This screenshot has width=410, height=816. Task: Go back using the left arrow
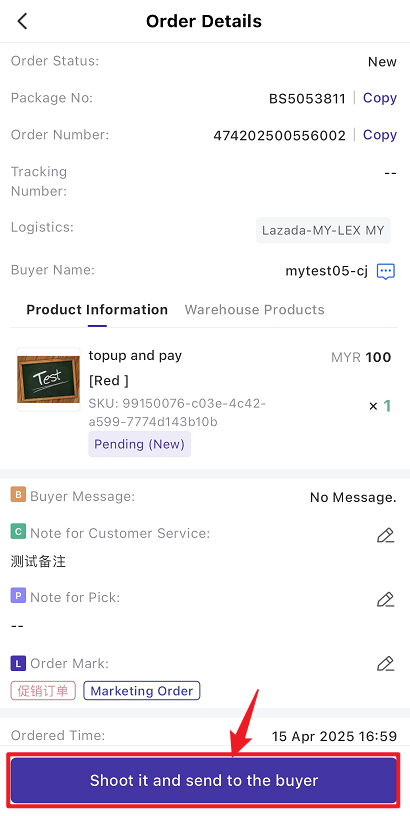coord(22,21)
